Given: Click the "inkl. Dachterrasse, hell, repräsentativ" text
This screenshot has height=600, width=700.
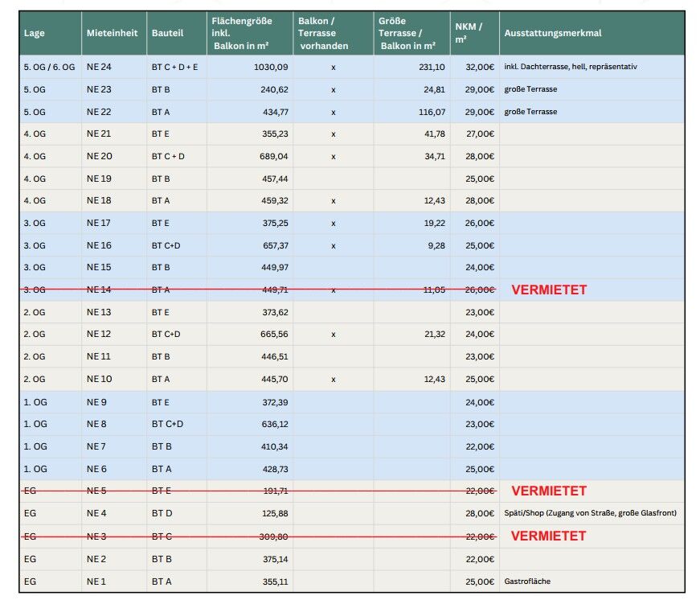Looking at the screenshot, I should (x=571, y=67).
